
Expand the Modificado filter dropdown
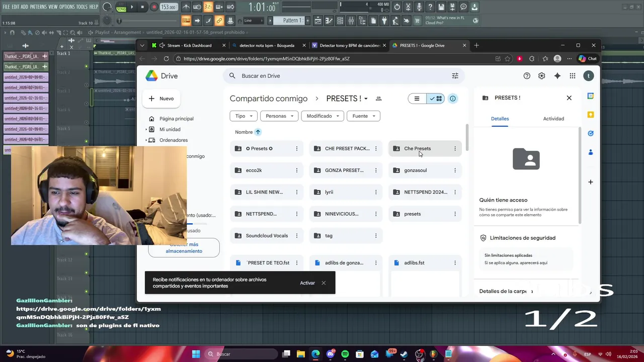[323, 116]
